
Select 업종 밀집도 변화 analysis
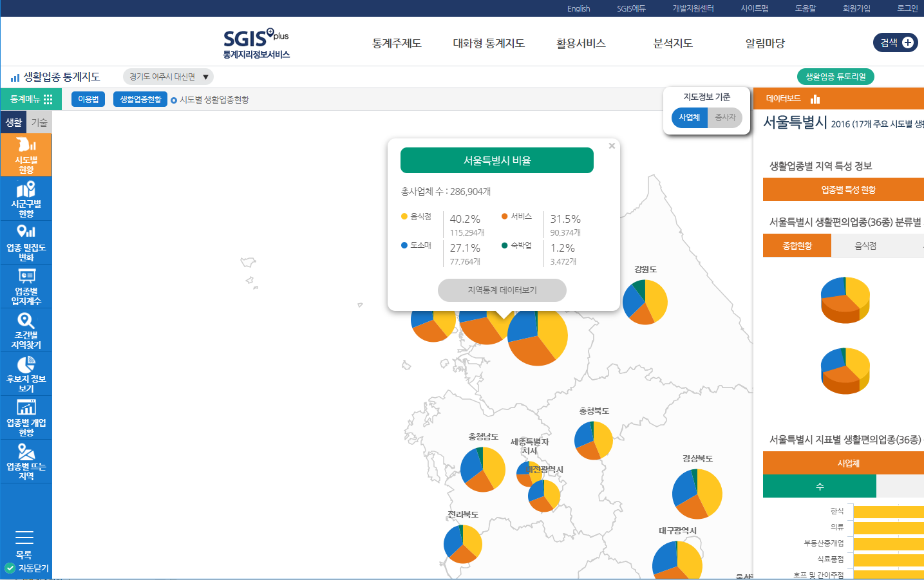point(26,242)
